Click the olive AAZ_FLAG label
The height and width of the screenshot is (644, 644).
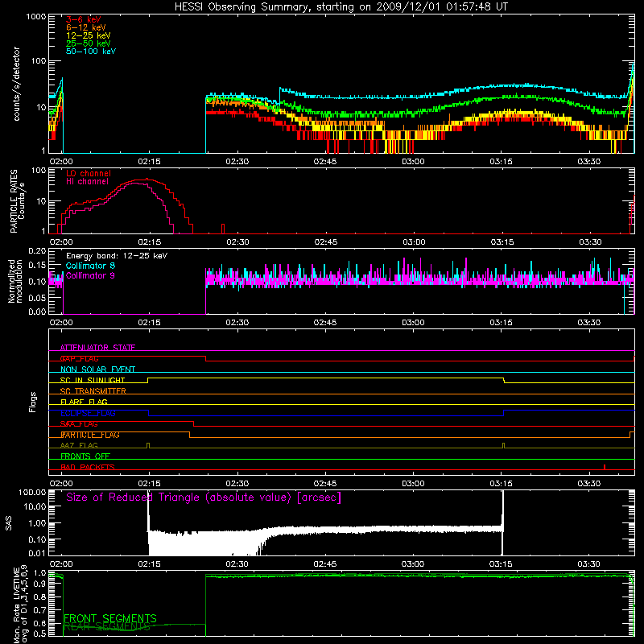pos(79,445)
